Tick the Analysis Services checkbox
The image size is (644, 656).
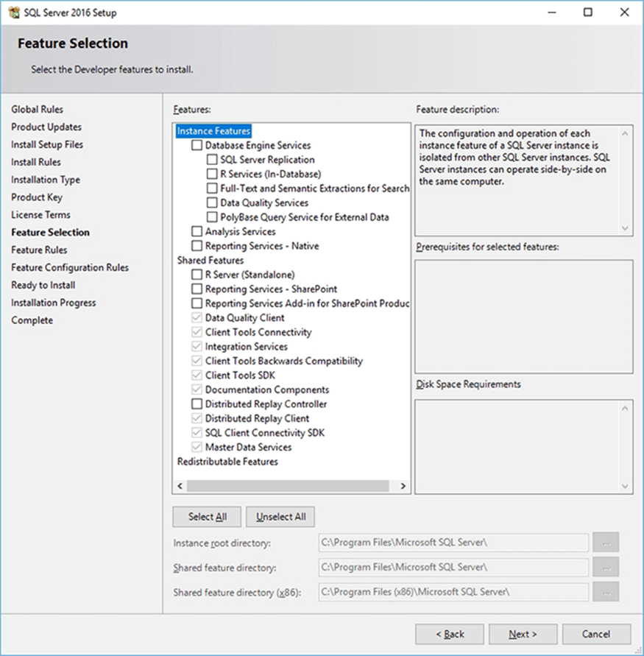point(197,231)
